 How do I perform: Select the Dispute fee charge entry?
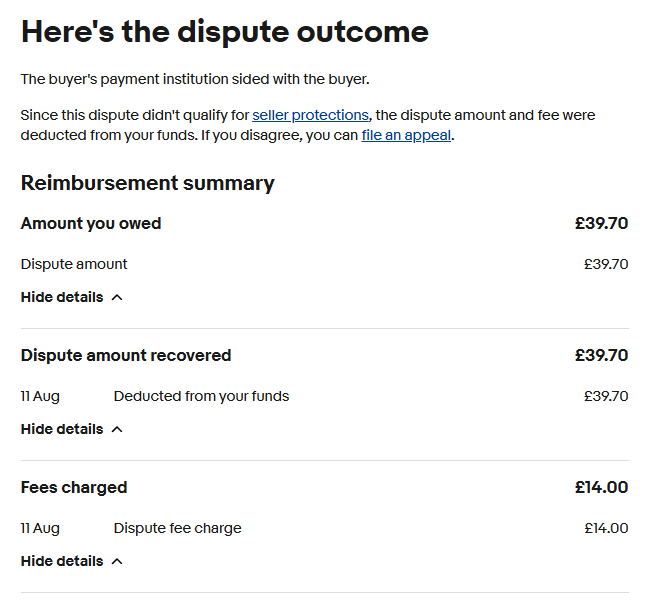click(177, 528)
